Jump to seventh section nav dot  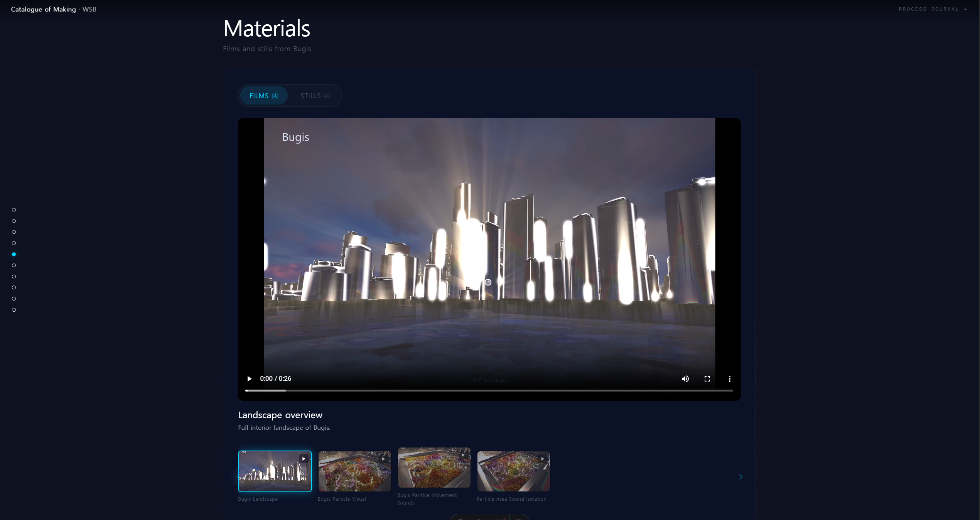click(x=14, y=277)
